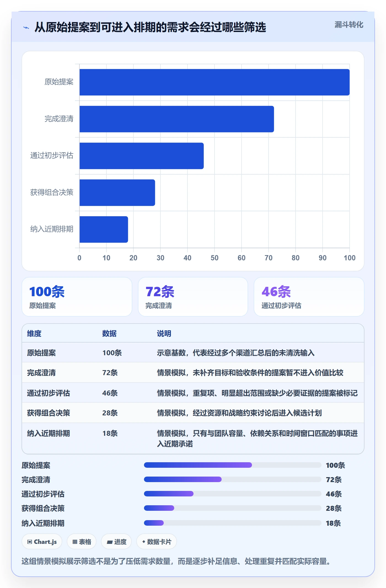Click the footer note starting with 这组情景模拟
Screen dimensions: 386x588
click(x=176, y=561)
